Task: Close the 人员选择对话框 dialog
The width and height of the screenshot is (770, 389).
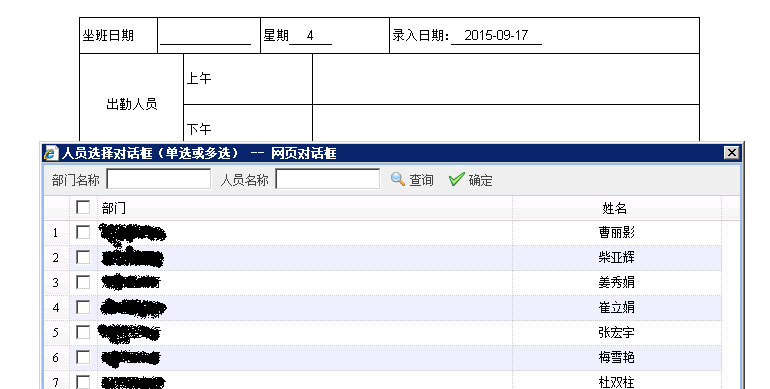Action: coord(732,153)
